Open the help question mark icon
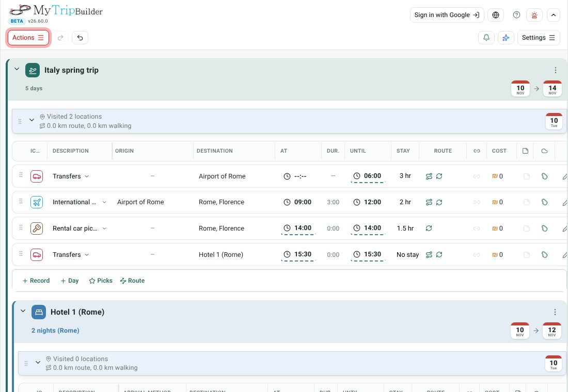The image size is (568, 392). coord(516,15)
